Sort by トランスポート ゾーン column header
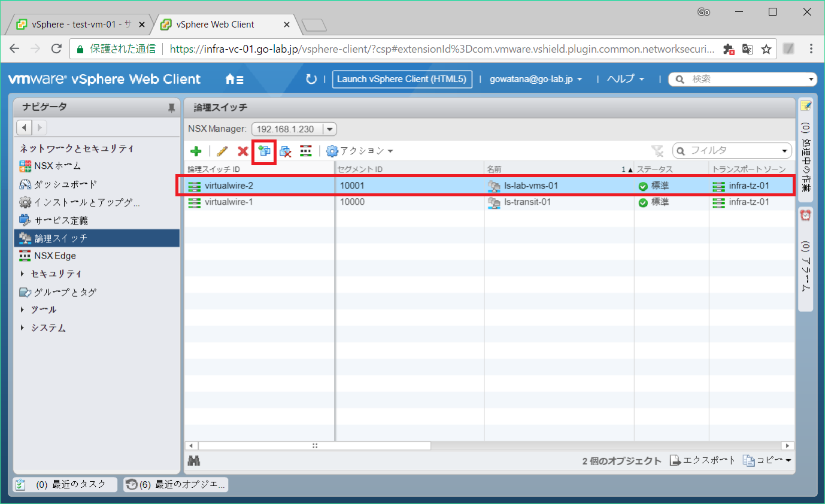 point(752,169)
